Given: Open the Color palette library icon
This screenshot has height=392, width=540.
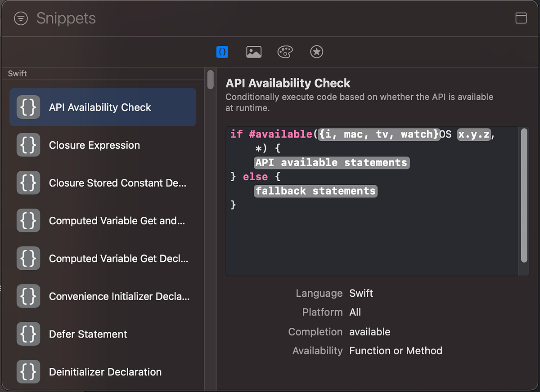Looking at the screenshot, I should tap(285, 52).
